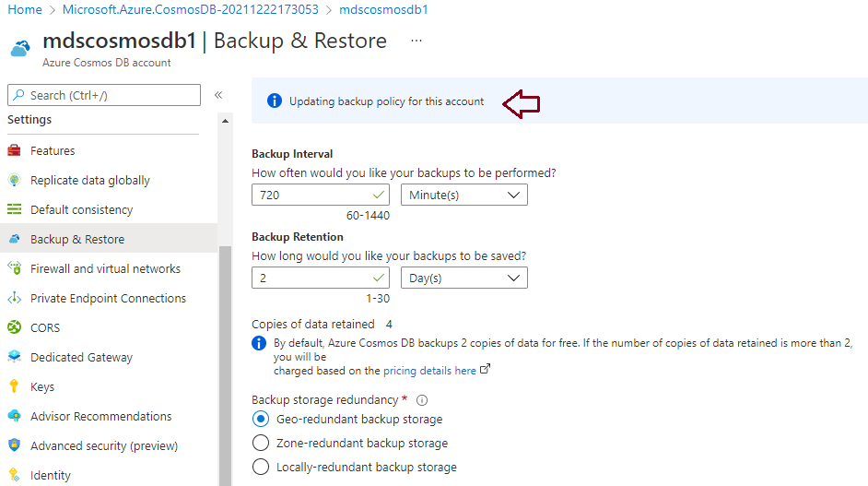Viewport: 868px width, 486px height.
Task: Click the sidebar vertical scrollbar thumb
Action: (x=225, y=366)
